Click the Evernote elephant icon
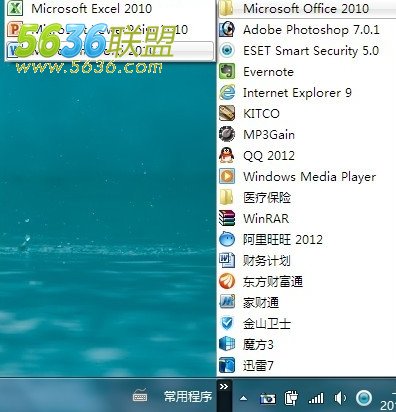The height and width of the screenshot is (412, 396). [x=227, y=71]
